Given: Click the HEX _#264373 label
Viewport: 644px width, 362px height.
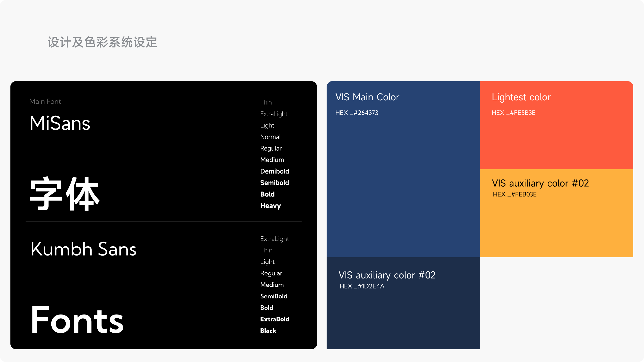Looking at the screenshot, I should [x=356, y=113].
